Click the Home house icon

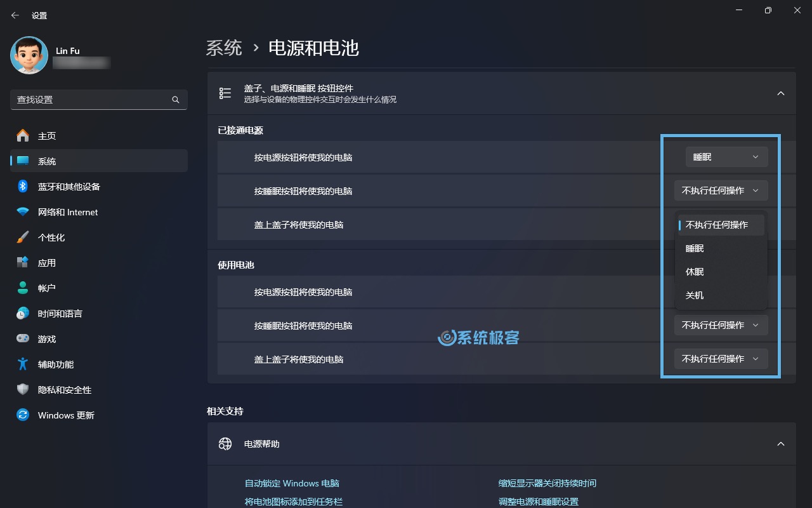pos(23,135)
